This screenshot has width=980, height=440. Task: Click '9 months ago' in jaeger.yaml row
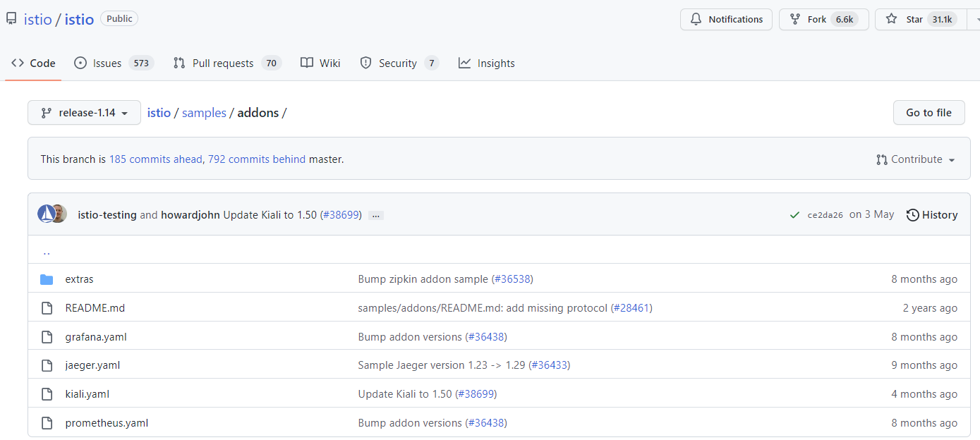pos(924,365)
